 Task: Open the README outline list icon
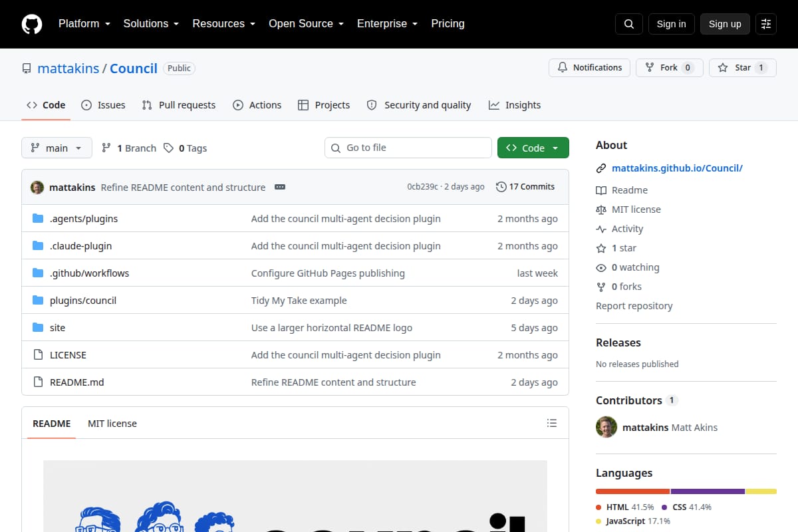pyautogui.click(x=551, y=423)
